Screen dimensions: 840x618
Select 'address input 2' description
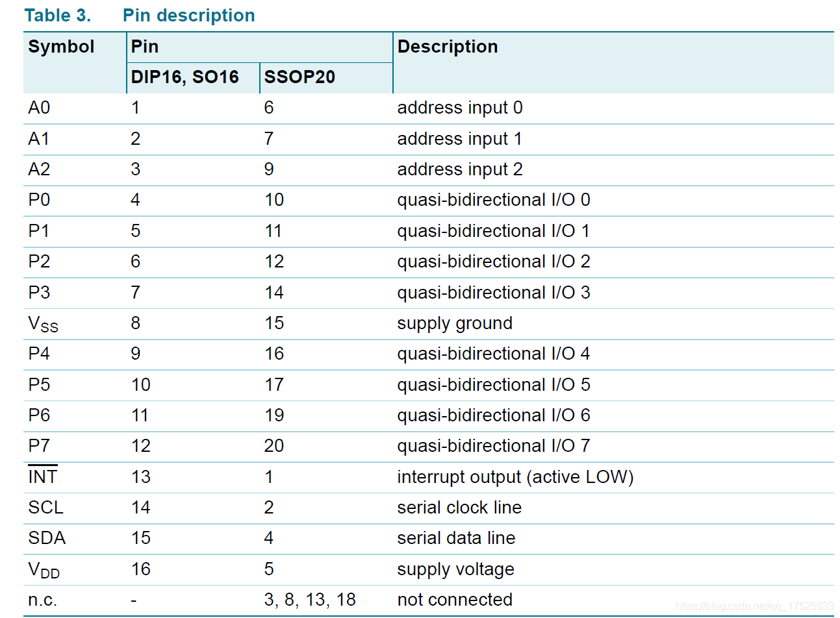460,169
